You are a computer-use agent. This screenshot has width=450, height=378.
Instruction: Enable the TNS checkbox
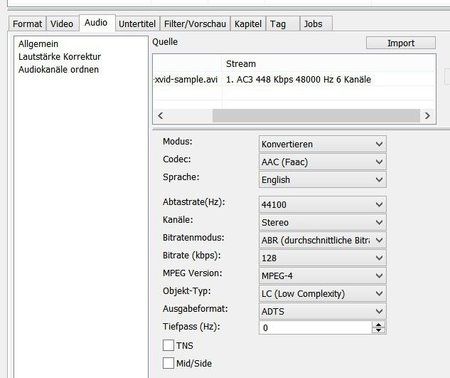(168, 345)
